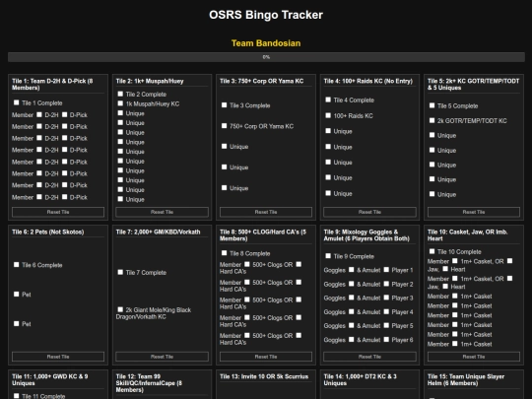Reset Tile 9 Mixology Goggles & Amulet
The image size is (532, 399).
[x=369, y=357]
